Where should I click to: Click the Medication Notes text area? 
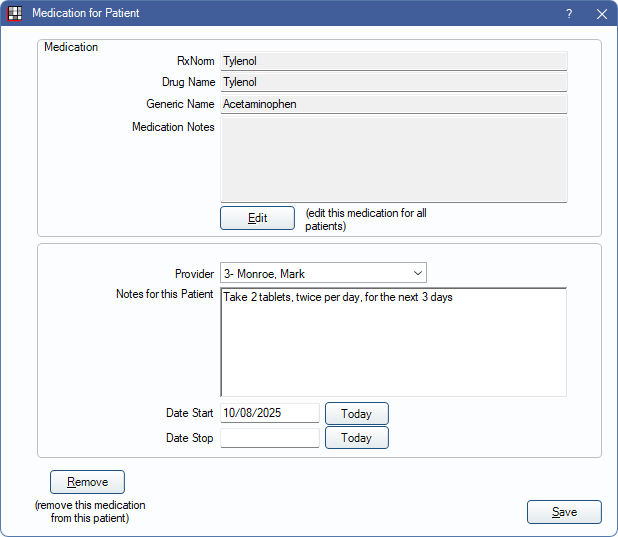click(x=393, y=160)
